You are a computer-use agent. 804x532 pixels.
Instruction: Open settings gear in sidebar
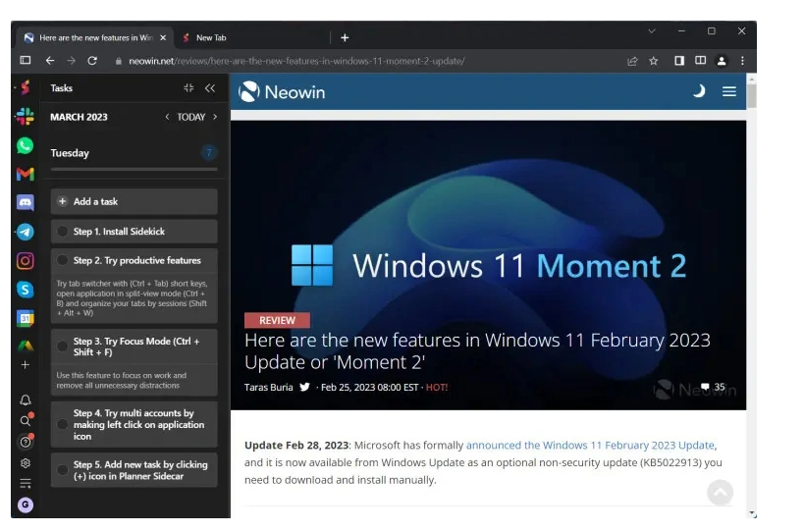point(26,463)
